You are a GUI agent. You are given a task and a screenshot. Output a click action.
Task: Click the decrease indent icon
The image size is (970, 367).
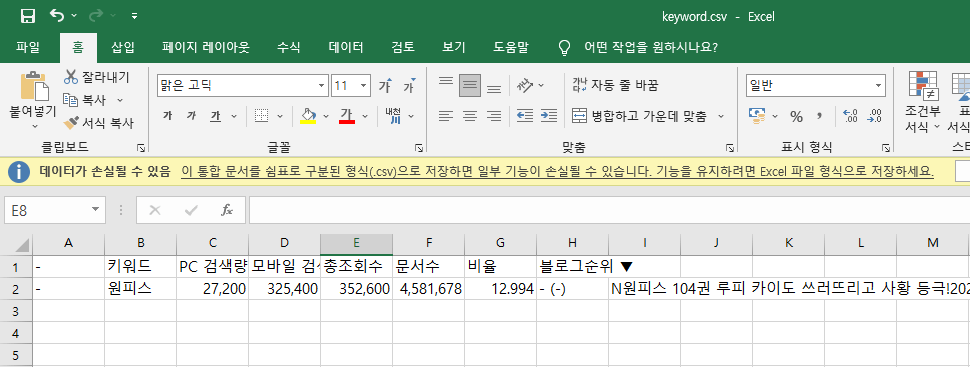point(525,116)
